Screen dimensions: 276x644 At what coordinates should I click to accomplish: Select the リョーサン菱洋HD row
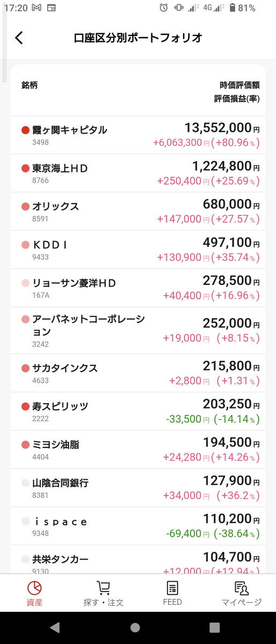pyautogui.click(x=138, y=288)
